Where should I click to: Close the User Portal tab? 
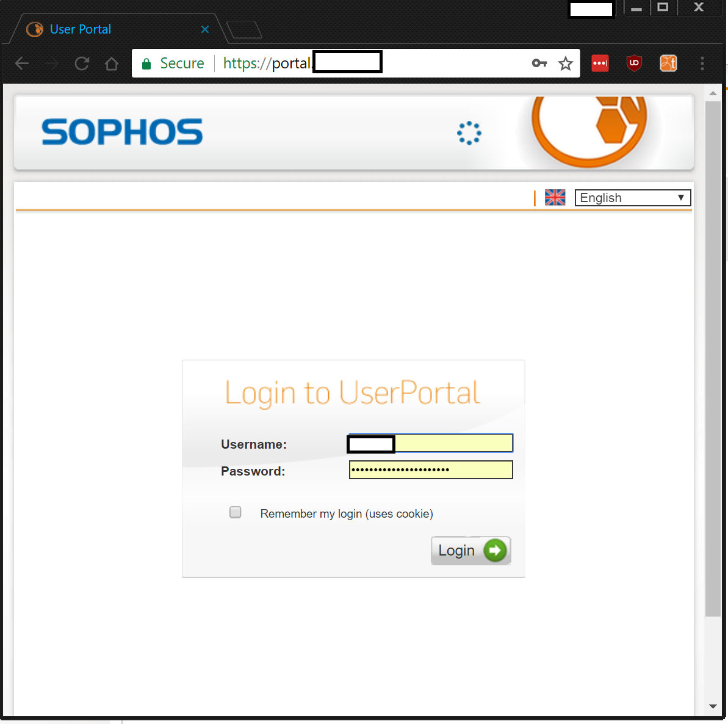point(205,29)
